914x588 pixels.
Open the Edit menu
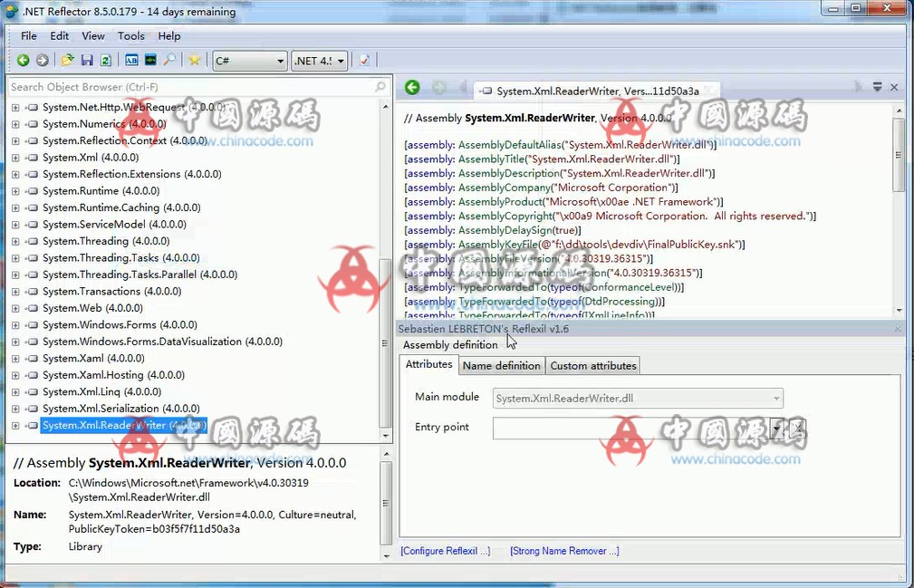point(60,36)
